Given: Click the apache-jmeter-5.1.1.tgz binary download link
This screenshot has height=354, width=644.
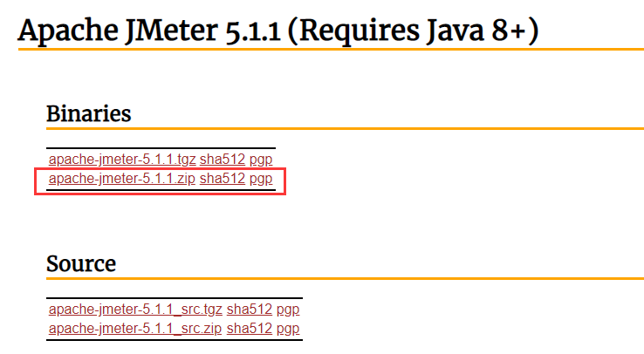Looking at the screenshot, I should coord(122,160).
